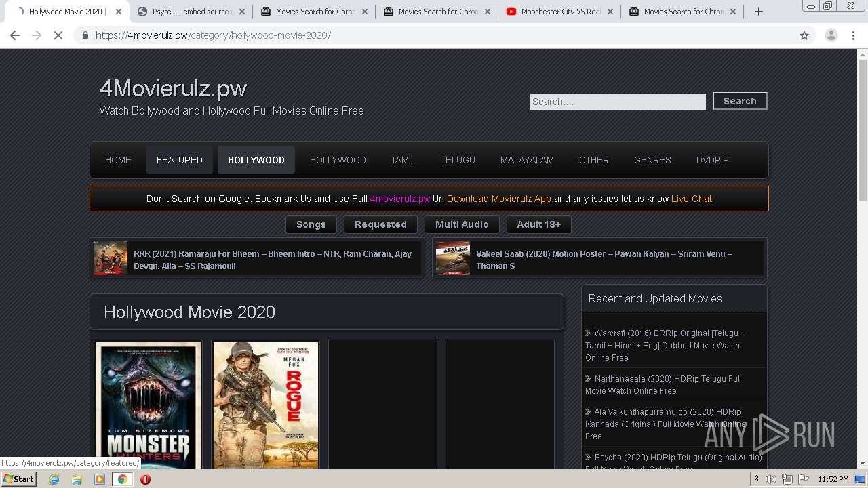The height and width of the screenshot is (488, 868).
Task: Open the Live Chat link
Action: pos(692,199)
